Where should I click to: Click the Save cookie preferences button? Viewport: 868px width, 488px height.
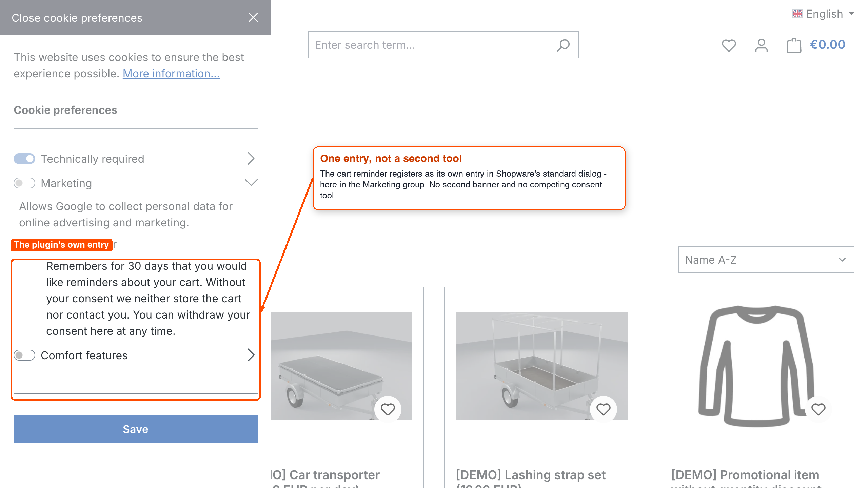(136, 429)
